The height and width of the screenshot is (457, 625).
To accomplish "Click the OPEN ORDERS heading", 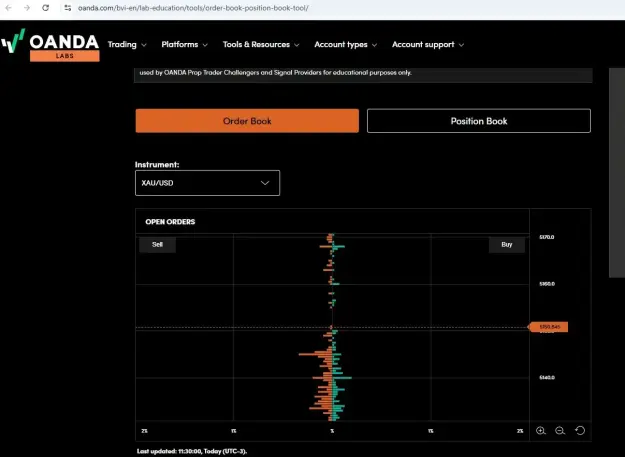I will tap(170, 222).
